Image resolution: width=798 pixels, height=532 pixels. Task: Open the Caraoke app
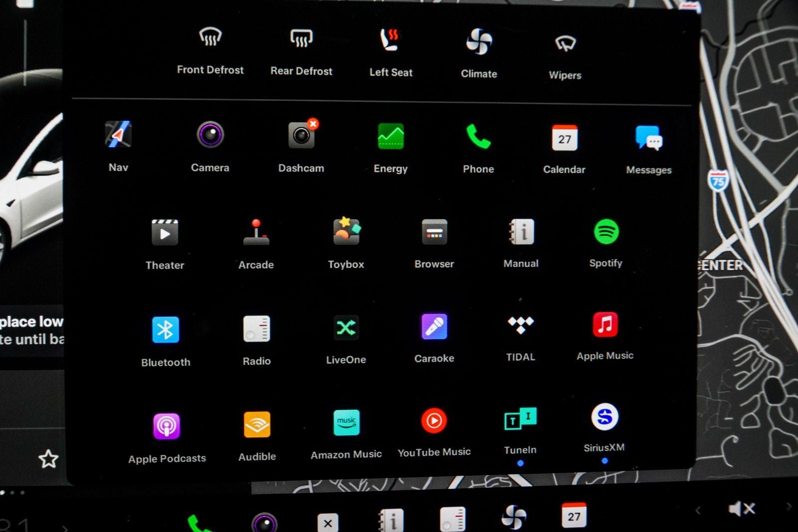[434, 327]
